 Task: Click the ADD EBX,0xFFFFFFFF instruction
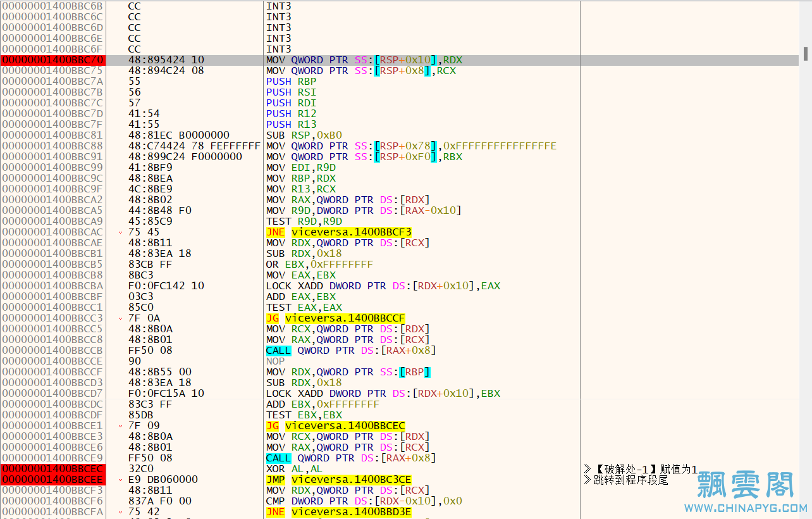point(323,404)
